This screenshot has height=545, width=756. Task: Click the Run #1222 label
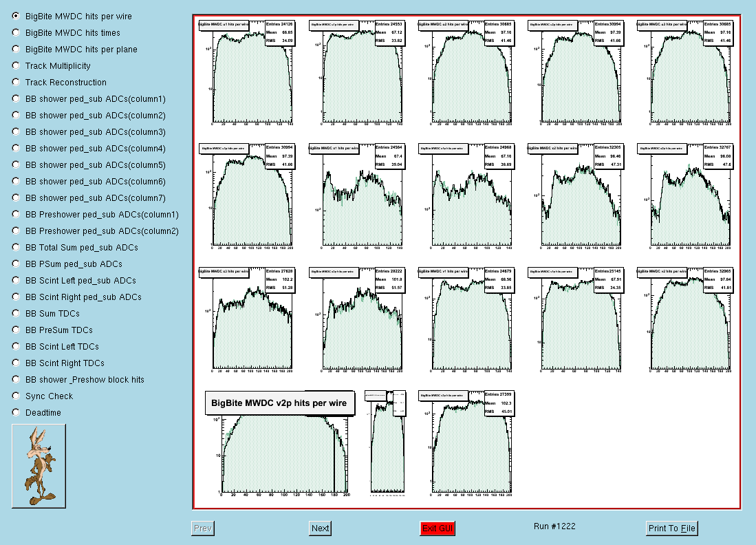[554, 526]
